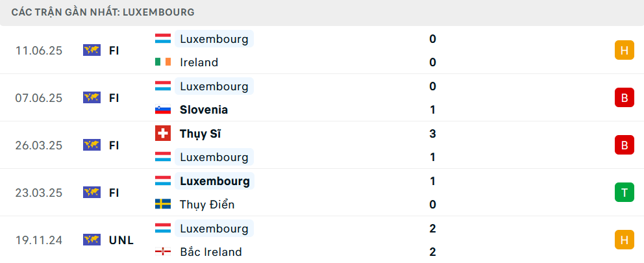Viewport: 644px width, 263px height.
Task: Click the competition icon for the 11.06.25 match
Action: (x=92, y=50)
